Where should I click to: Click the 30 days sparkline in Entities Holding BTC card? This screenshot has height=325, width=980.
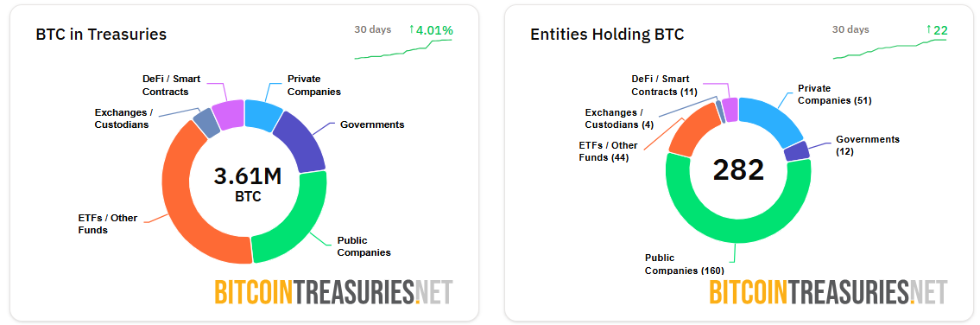pyautogui.click(x=889, y=49)
